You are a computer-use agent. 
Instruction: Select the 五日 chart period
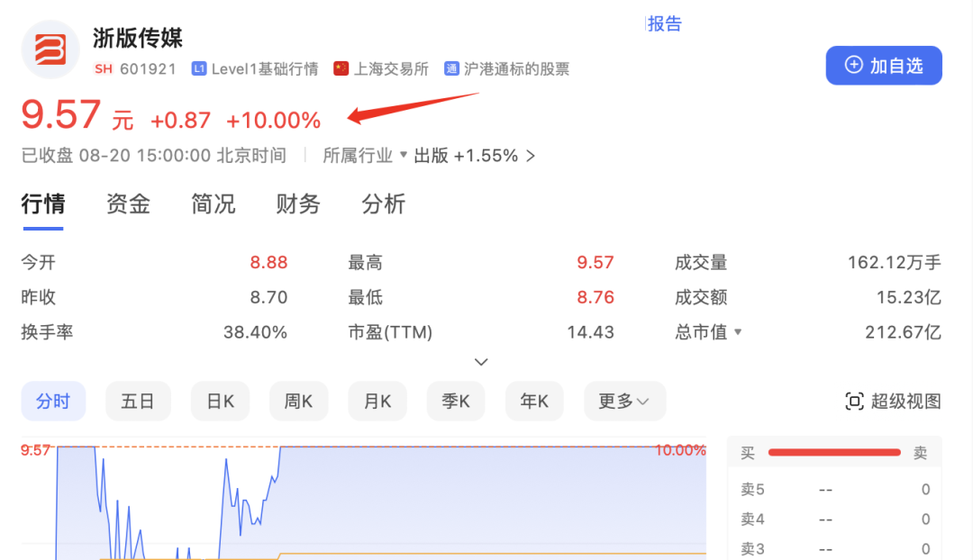(138, 402)
